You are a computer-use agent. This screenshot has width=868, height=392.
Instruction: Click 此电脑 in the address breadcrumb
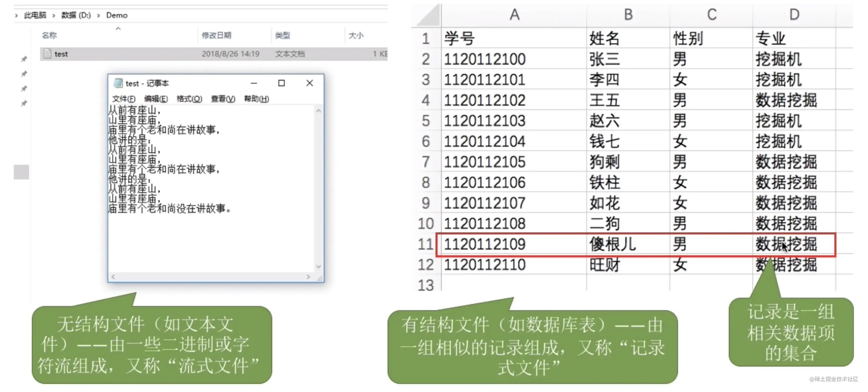35,15
